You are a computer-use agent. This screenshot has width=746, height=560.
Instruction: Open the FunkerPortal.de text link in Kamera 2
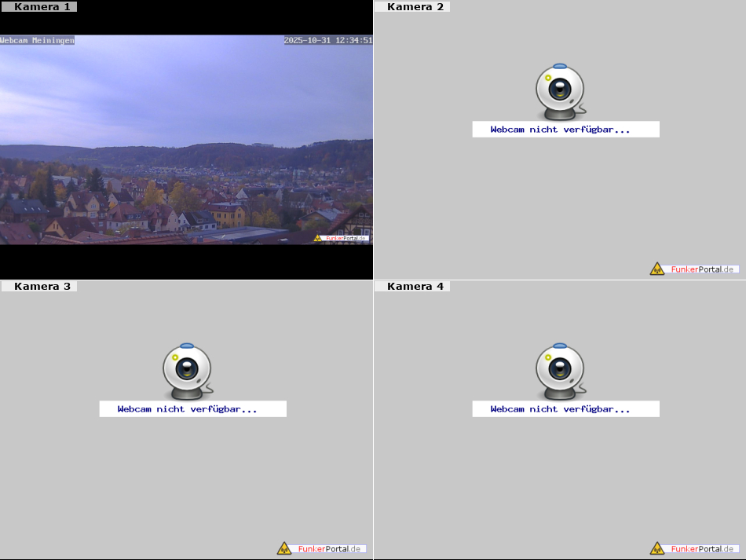(702, 269)
